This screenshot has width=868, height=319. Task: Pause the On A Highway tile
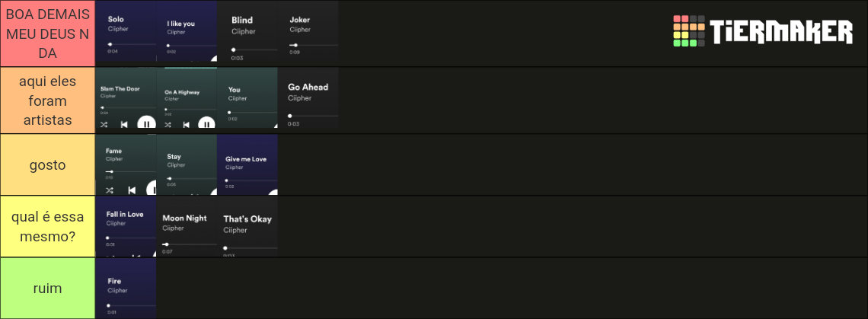pos(206,123)
